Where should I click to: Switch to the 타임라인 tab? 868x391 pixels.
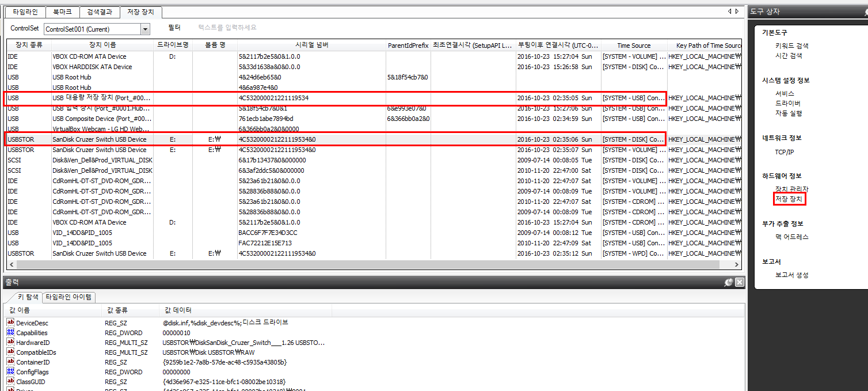pos(25,12)
